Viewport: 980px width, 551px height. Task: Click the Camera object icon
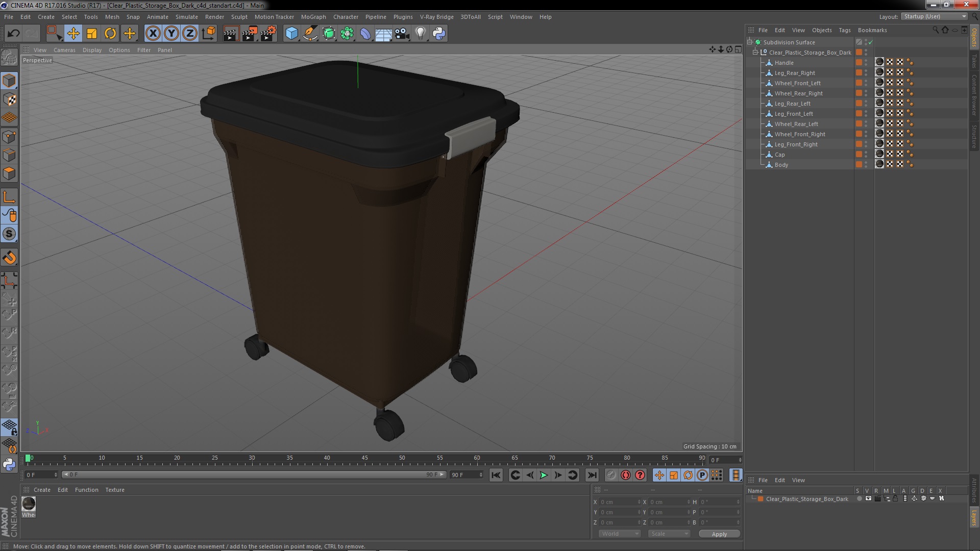point(402,34)
